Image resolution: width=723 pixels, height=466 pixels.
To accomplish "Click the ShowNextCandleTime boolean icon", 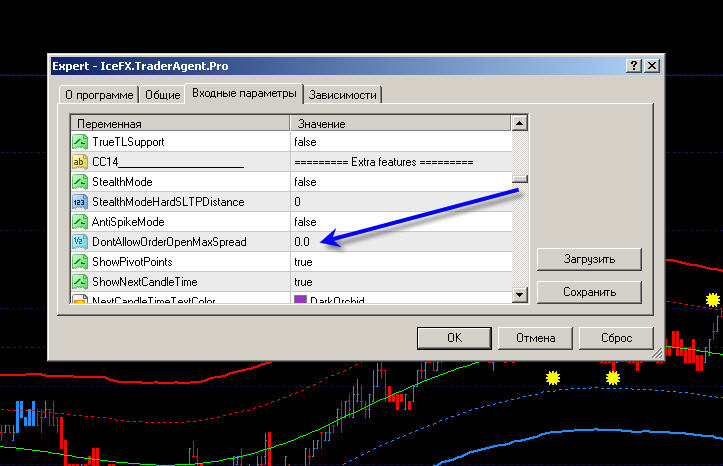I will point(80,282).
